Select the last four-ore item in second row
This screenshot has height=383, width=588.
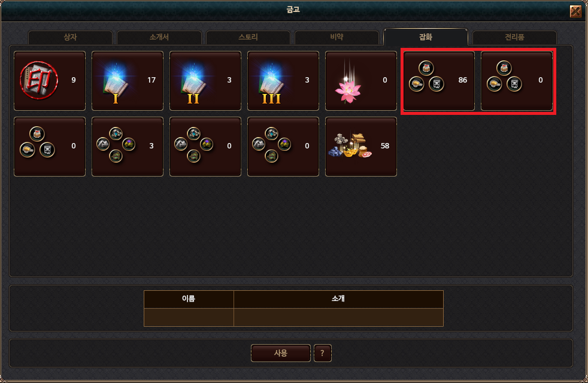click(x=283, y=147)
